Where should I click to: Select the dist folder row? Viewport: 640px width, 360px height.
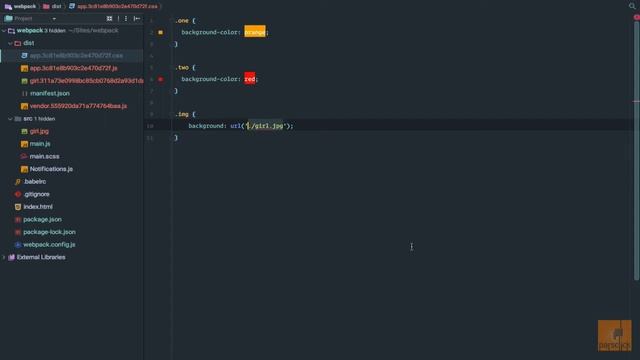pyautogui.click(x=71, y=43)
